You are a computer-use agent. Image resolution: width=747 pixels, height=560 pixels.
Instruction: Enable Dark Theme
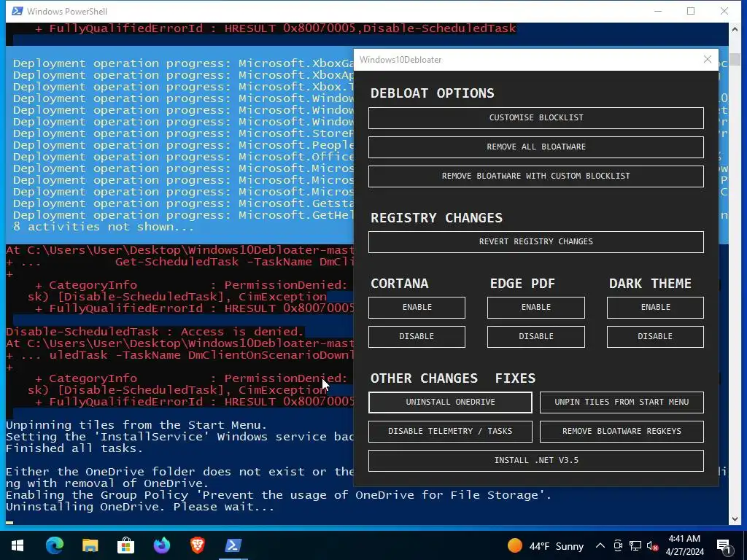[x=655, y=307]
